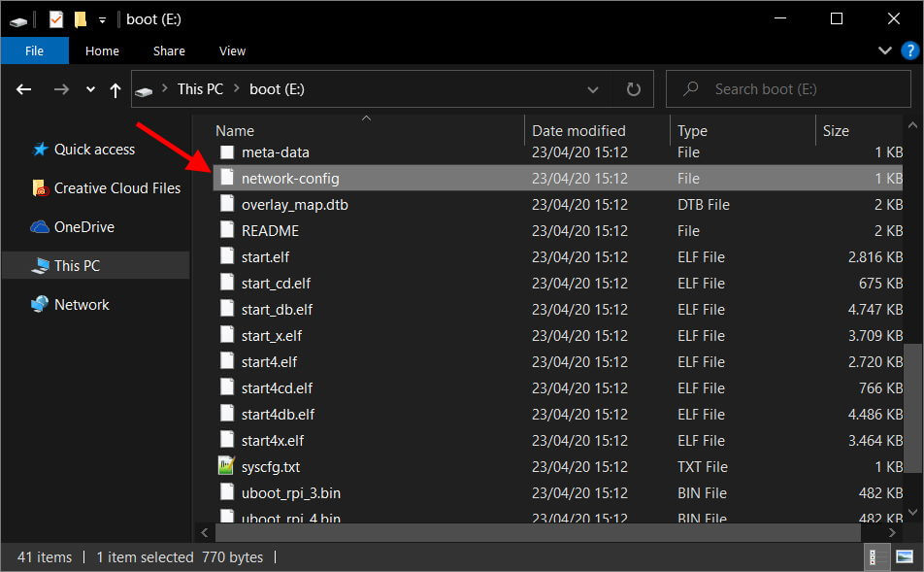Viewport: 924px width, 572px height.
Task: Click the horizontal scrollbar right arrow
Action: tap(892, 532)
